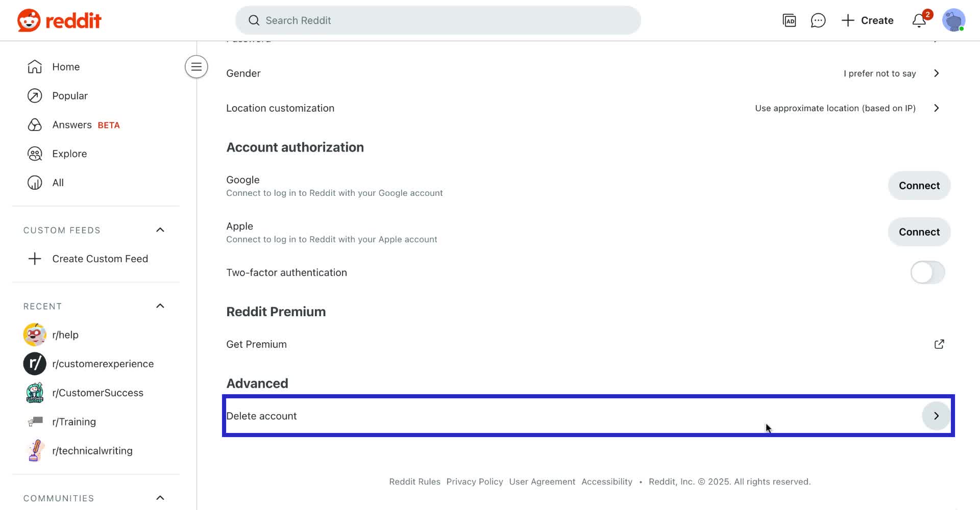Open notifications bell showing 2 alerts
The image size is (980, 510).
(x=919, y=20)
